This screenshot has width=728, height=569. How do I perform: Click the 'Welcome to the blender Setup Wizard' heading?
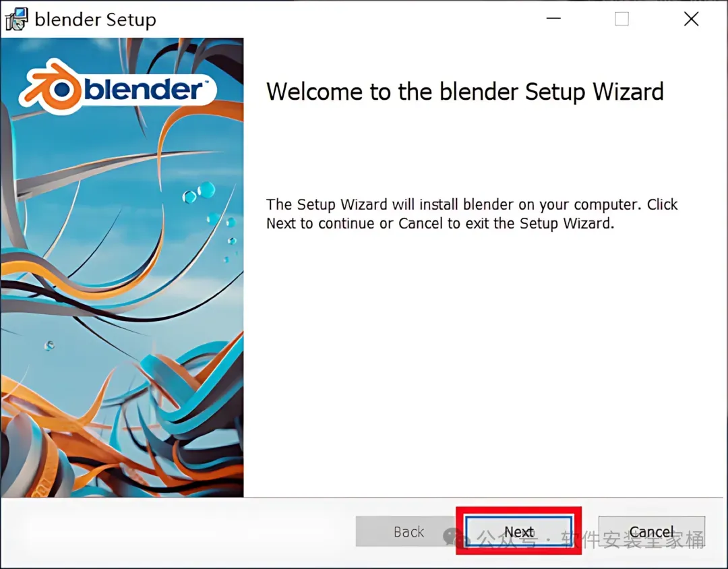464,92
